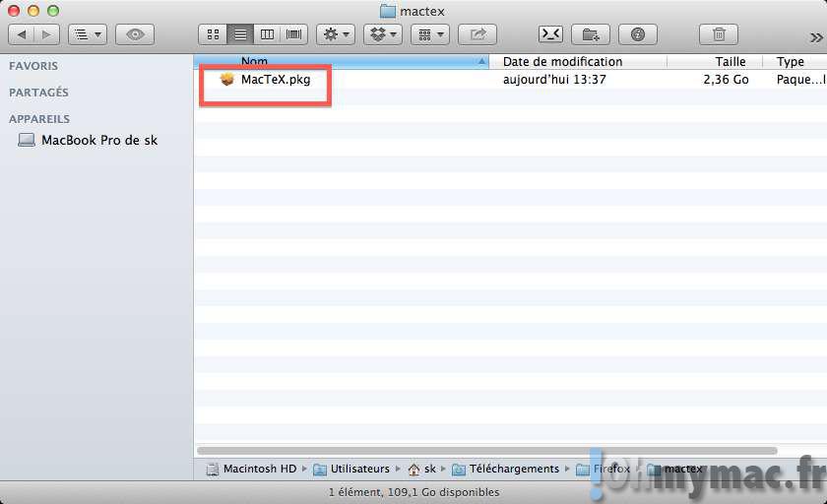
Task: Click Macintosh HD in the path bar
Action: [252, 469]
